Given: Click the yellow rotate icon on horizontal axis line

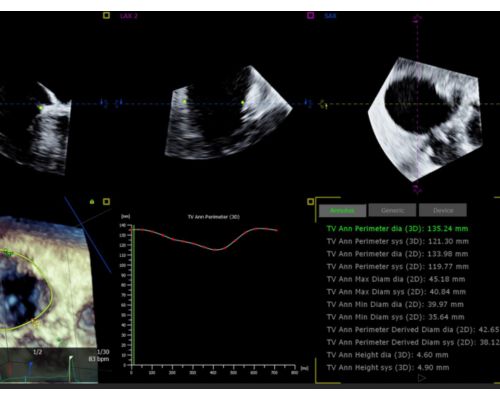Looking at the screenshot, I should coord(323,104).
